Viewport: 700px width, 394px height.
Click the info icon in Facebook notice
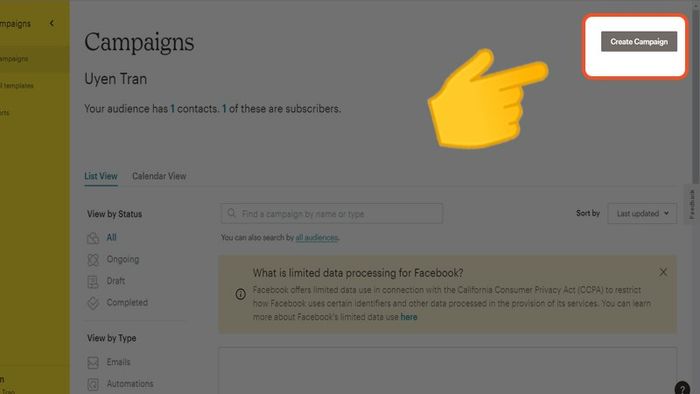click(x=240, y=294)
